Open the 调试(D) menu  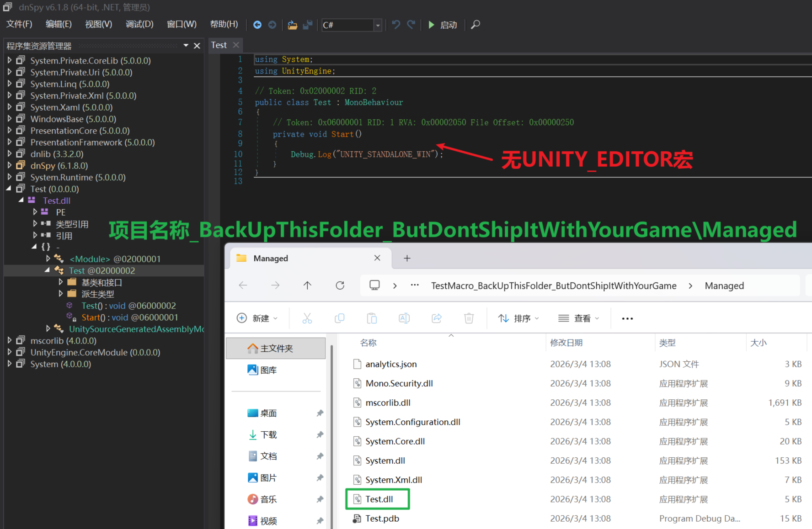point(139,24)
